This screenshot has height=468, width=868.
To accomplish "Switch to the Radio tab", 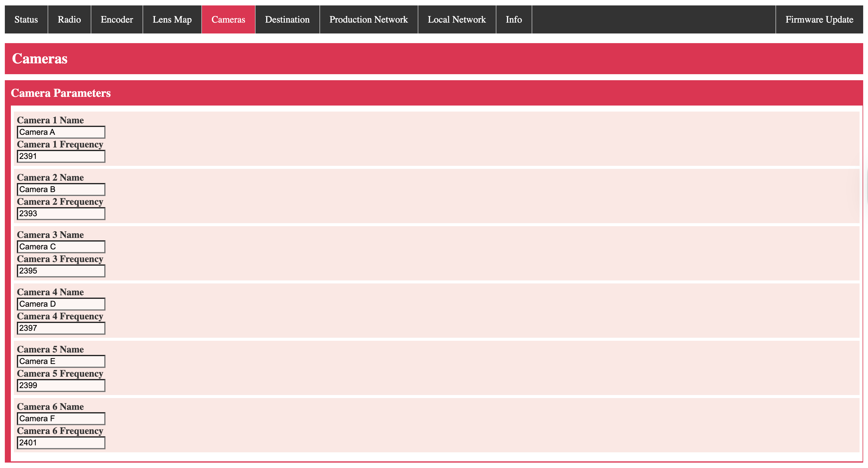I will pos(69,20).
